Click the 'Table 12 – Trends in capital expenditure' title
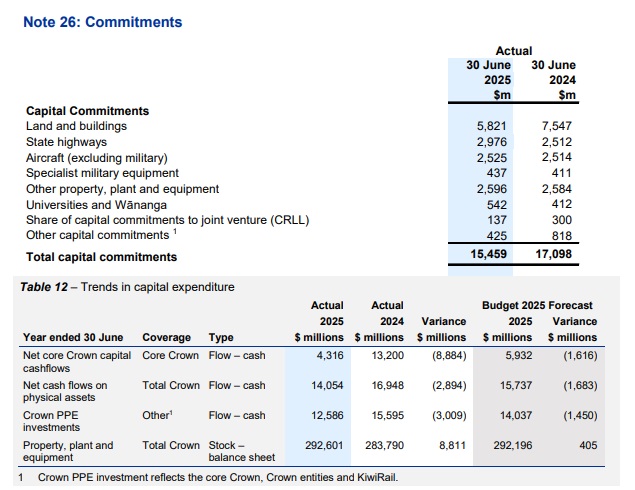Viewport: 635px width, 490px height. click(x=127, y=287)
